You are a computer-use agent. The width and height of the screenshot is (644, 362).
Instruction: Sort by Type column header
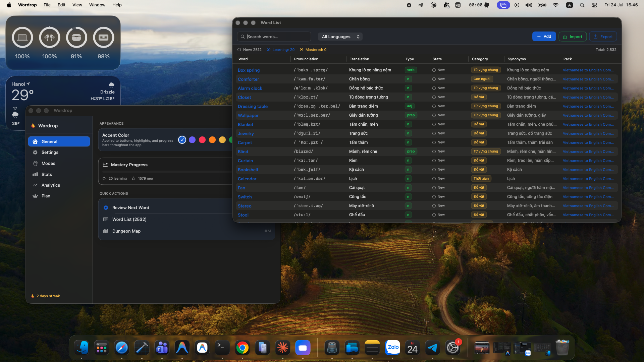[410, 59]
